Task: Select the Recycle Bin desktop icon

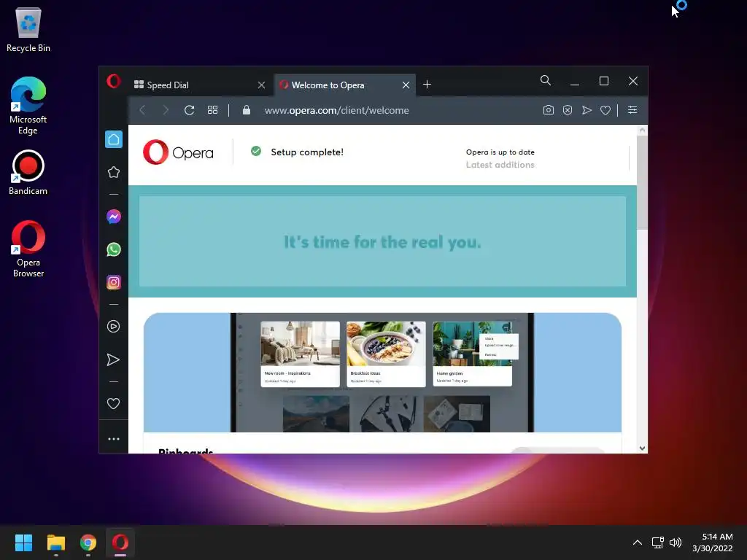Action: 28,30
